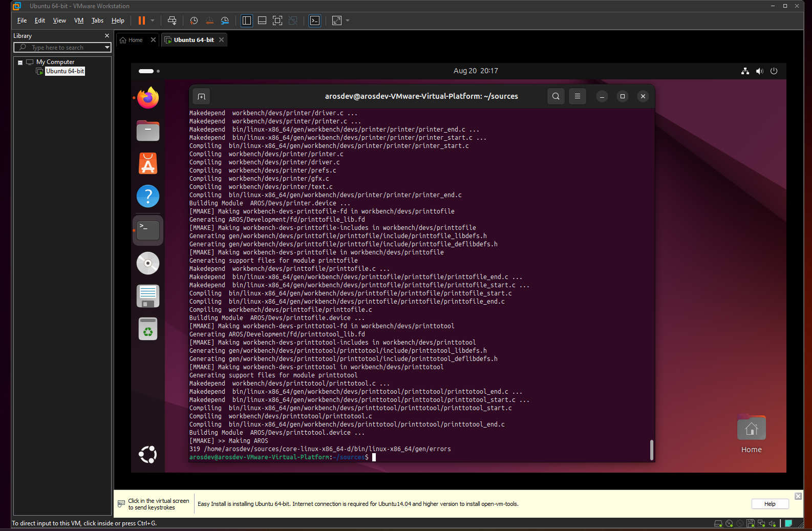Click the network adapter status icon
The height and width of the screenshot is (531, 812).
click(761, 523)
